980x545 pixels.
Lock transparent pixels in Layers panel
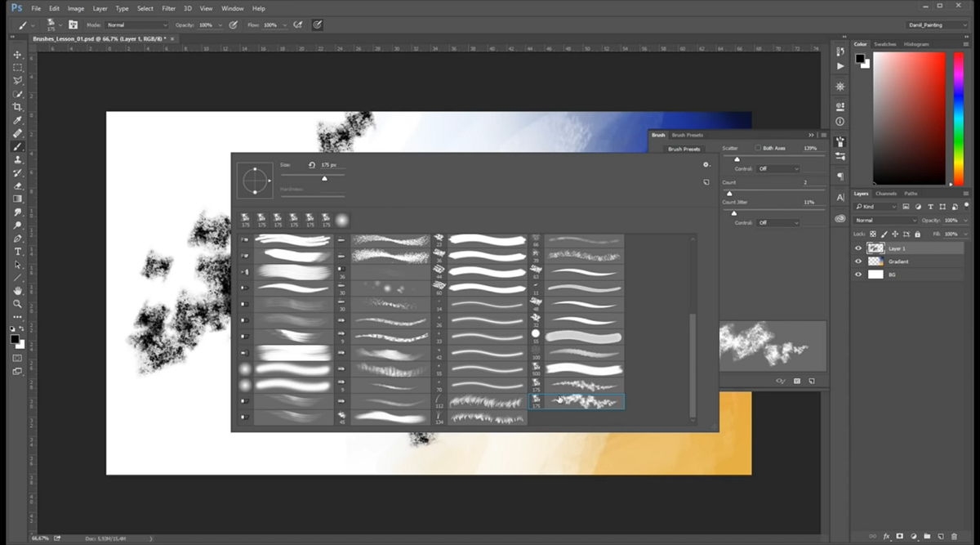[x=873, y=234]
